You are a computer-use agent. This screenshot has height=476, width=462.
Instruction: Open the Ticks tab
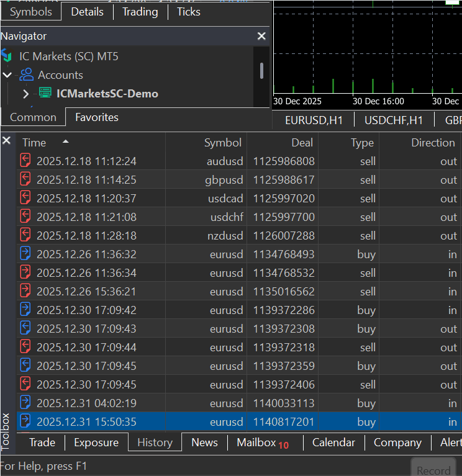tap(189, 12)
